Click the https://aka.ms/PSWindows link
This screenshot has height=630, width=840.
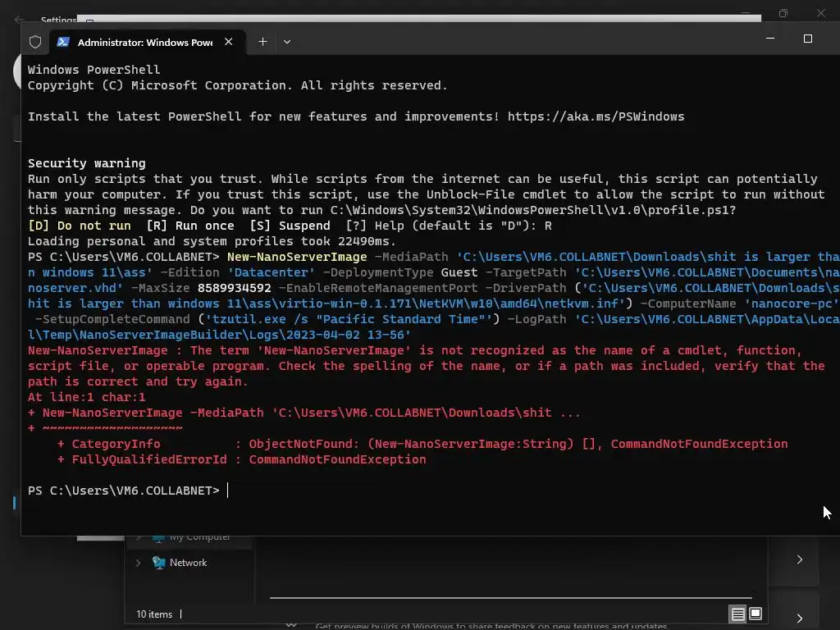click(x=596, y=116)
